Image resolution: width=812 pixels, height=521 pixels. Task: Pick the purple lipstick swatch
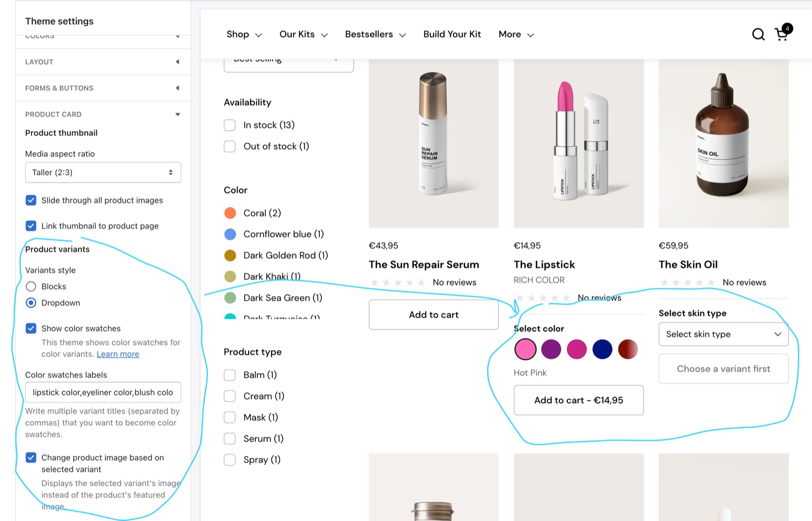(551, 349)
